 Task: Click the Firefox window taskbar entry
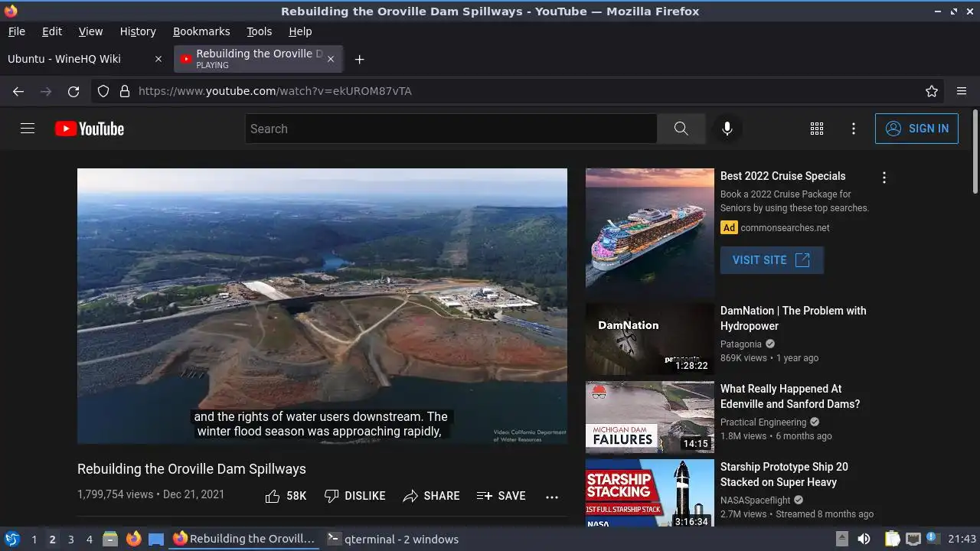pos(244,539)
